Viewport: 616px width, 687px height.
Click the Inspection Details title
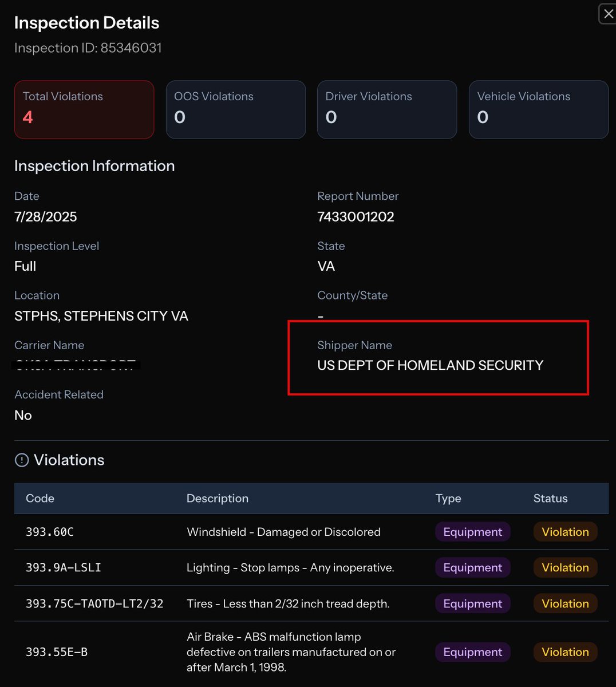coord(86,23)
